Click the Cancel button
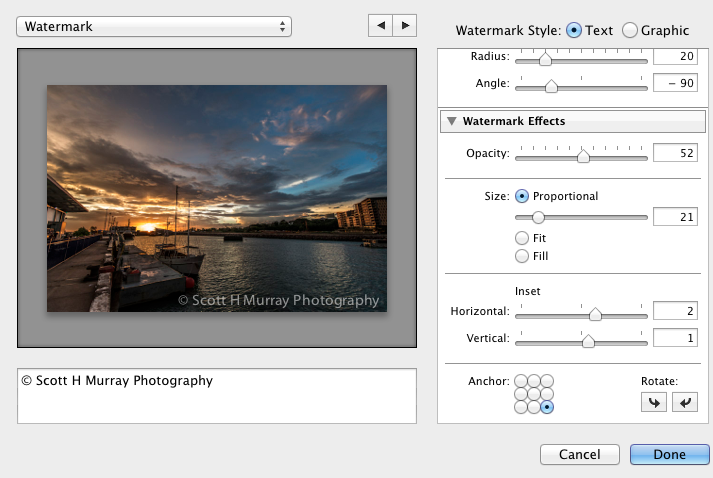713x478 pixels. point(579,454)
